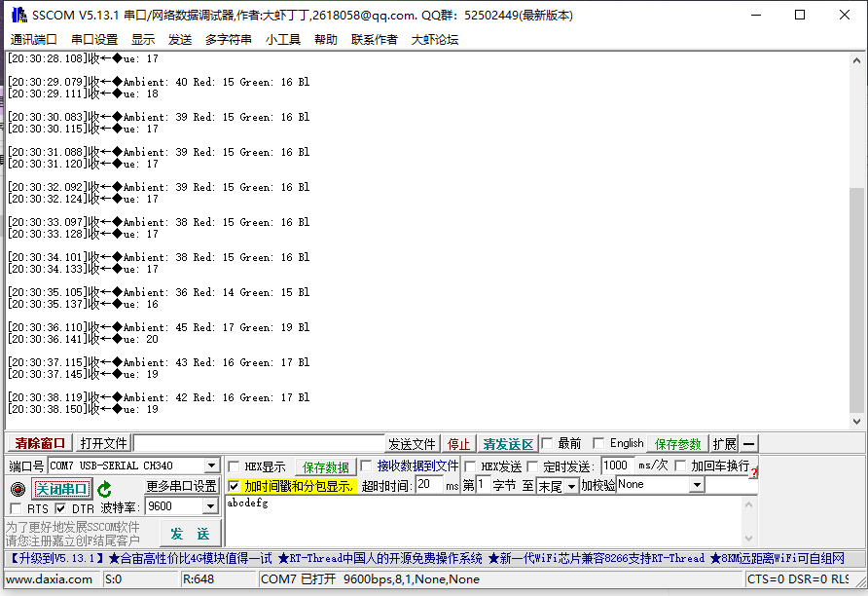Click the question mark help icon
Viewport: 868px width, 596px height.
pyautogui.click(x=756, y=473)
